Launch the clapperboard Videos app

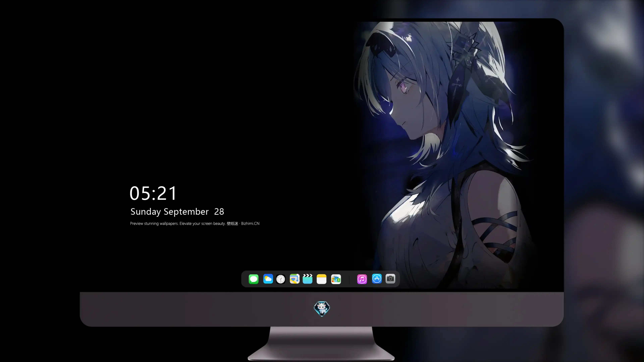coord(308,279)
